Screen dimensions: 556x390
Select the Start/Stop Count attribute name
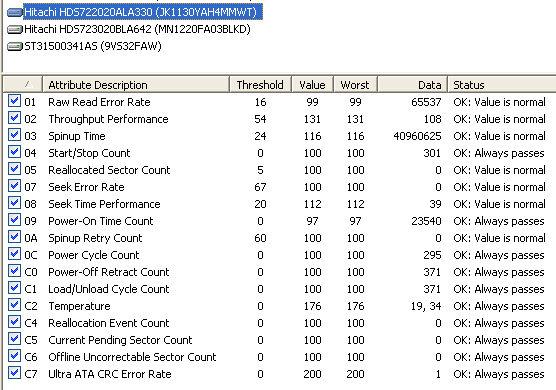point(89,153)
